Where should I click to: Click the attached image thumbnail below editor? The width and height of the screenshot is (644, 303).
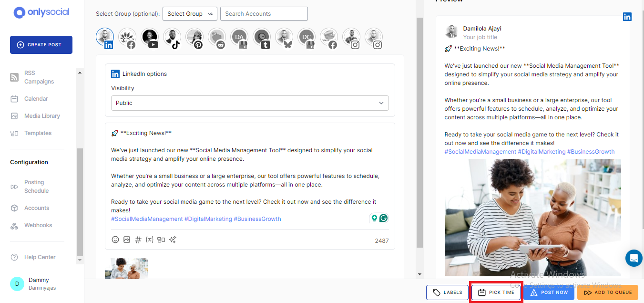click(126, 268)
